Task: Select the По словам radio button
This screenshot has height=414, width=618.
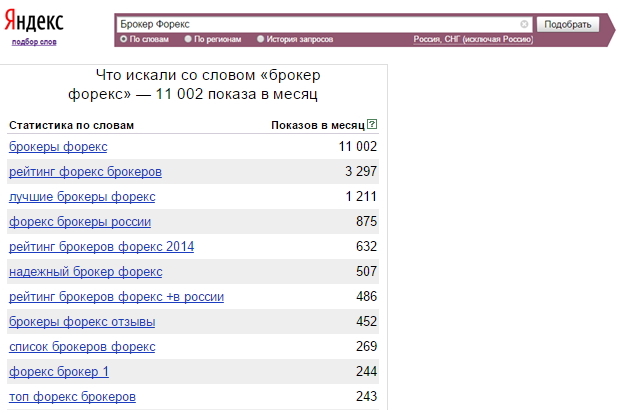Action: coord(123,39)
